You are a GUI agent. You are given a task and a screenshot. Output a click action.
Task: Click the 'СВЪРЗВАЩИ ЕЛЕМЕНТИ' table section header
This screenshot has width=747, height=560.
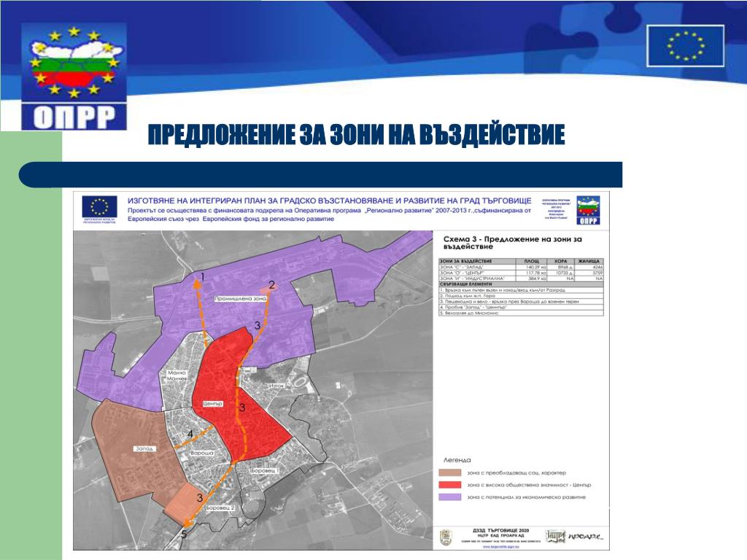521,284
